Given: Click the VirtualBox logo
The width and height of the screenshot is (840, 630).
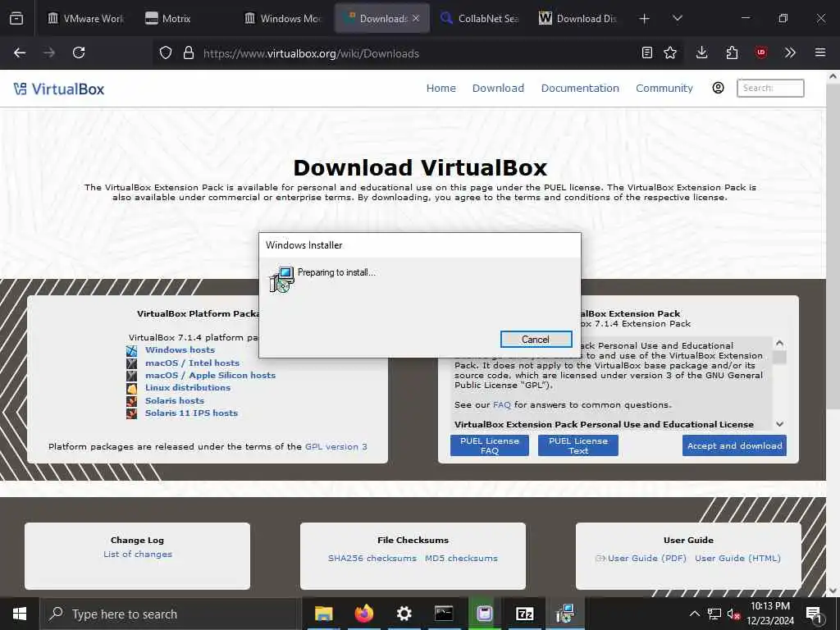Looking at the screenshot, I should pos(59,89).
